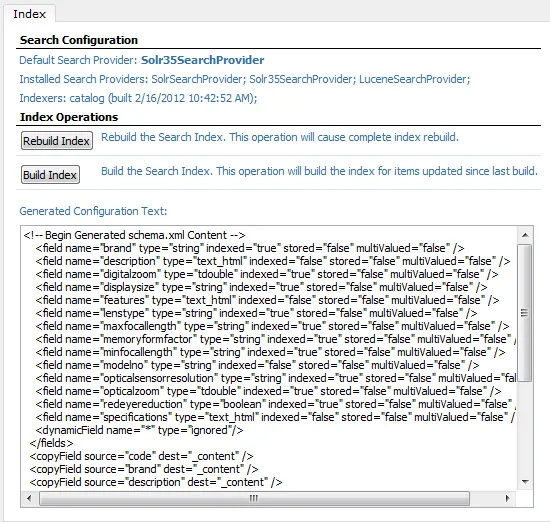
Task: Click the Build the Search Index description
Action: [319, 171]
